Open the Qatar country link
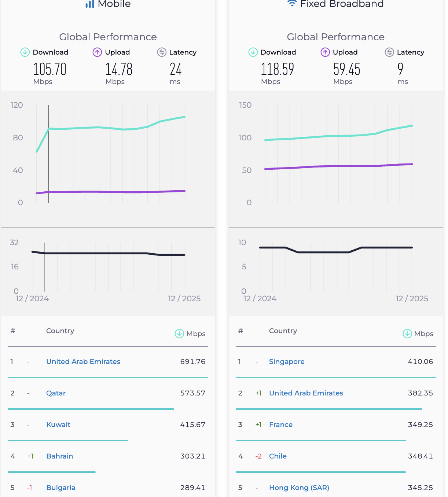 56,393
